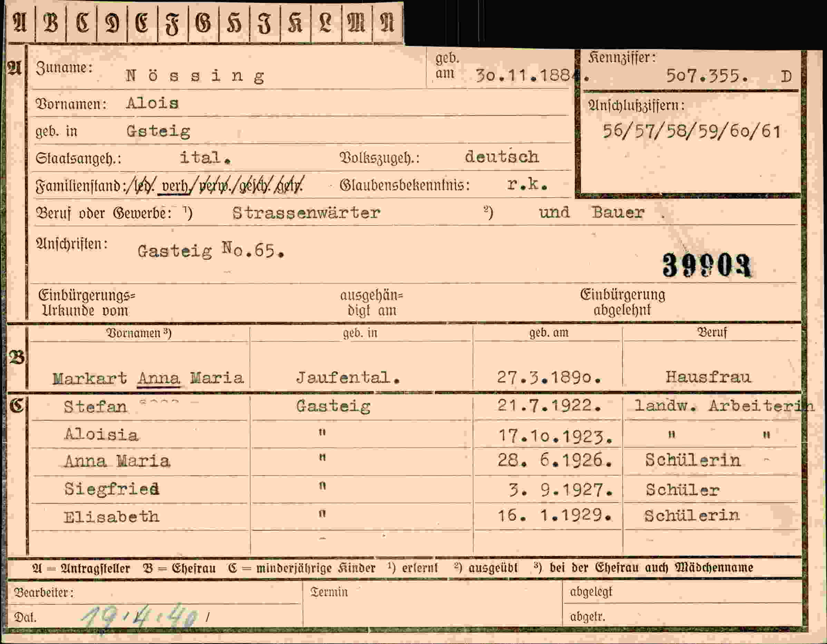Click the religion value 'r.k.'
This screenshot has height=644, width=827.
[527, 184]
